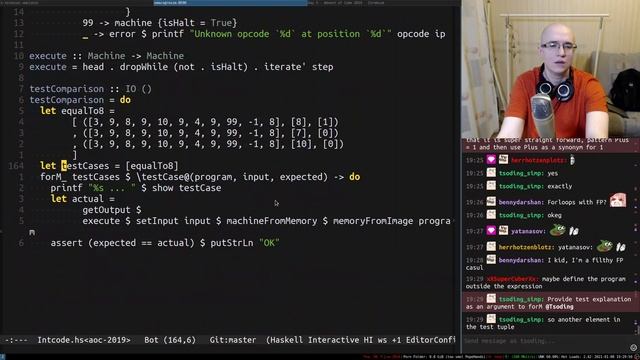Screen dimensions: 640x360
Task: Select the highlighted blue tab in the top bar
Action: [x=230, y=2]
